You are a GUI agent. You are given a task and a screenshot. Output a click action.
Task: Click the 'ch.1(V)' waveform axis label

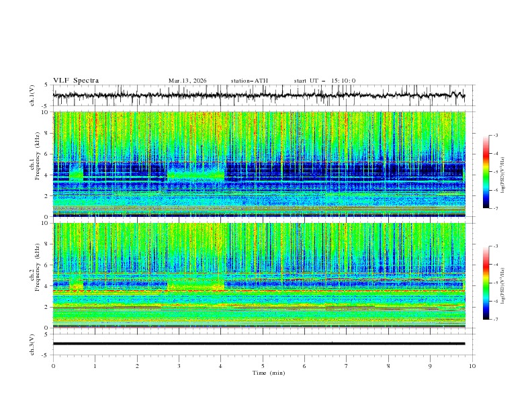[32, 95]
